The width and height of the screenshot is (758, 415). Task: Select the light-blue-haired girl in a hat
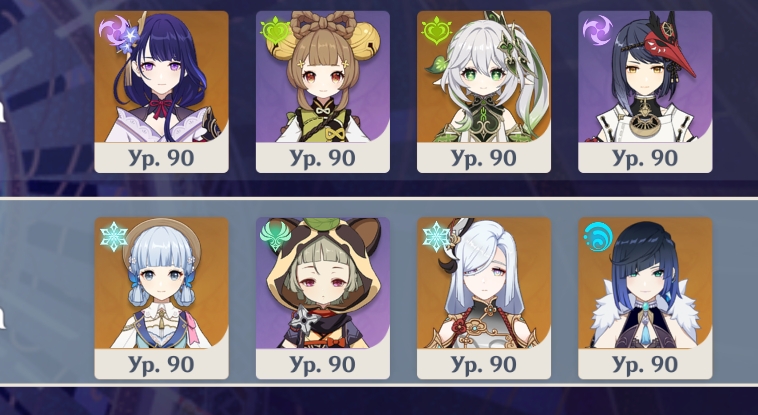[161, 283]
